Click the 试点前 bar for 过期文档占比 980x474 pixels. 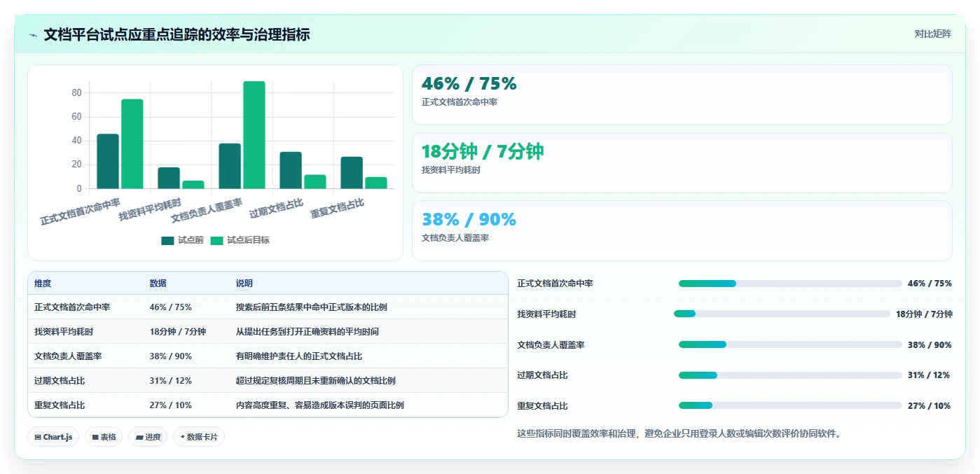tap(291, 170)
